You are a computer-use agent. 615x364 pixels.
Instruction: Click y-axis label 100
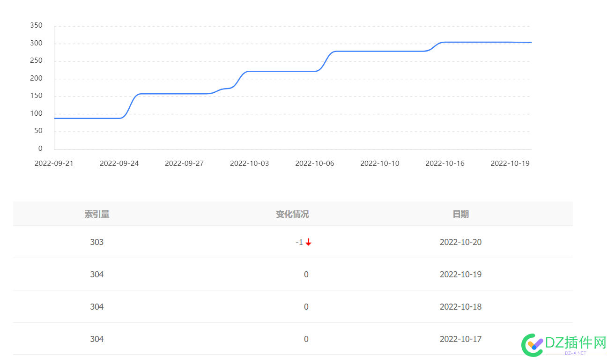pyautogui.click(x=36, y=113)
